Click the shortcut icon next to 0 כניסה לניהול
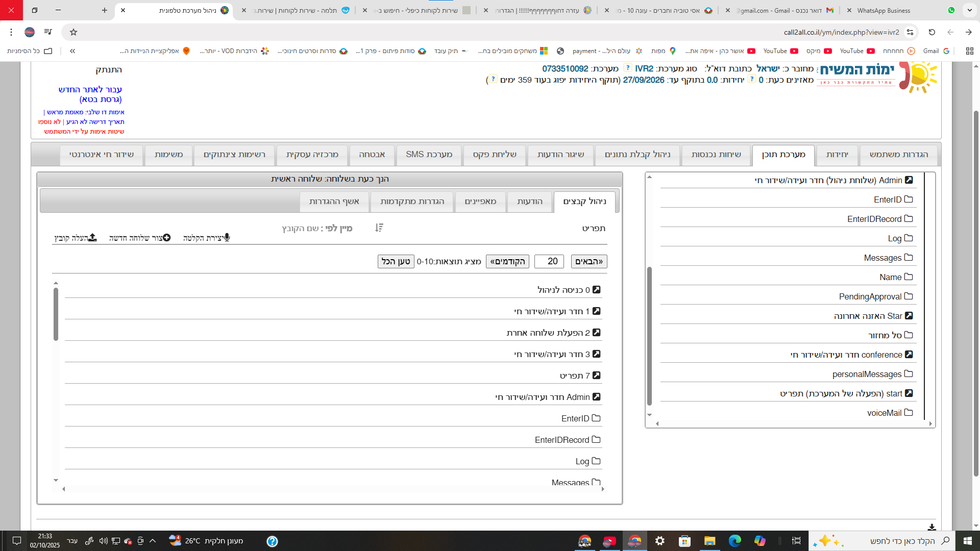The height and width of the screenshot is (551, 980). click(x=596, y=290)
